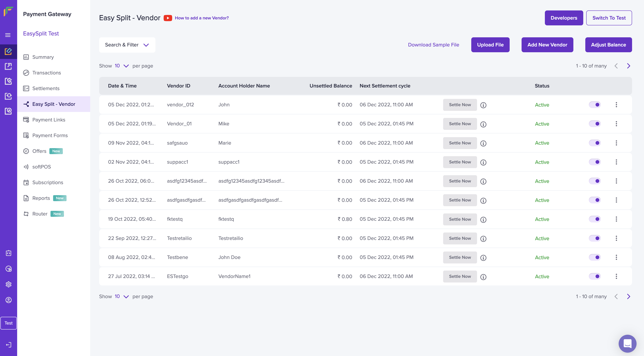Click info icon next to John's Settle Now
The height and width of the screenshot is (356, 644).
point(483,105)
